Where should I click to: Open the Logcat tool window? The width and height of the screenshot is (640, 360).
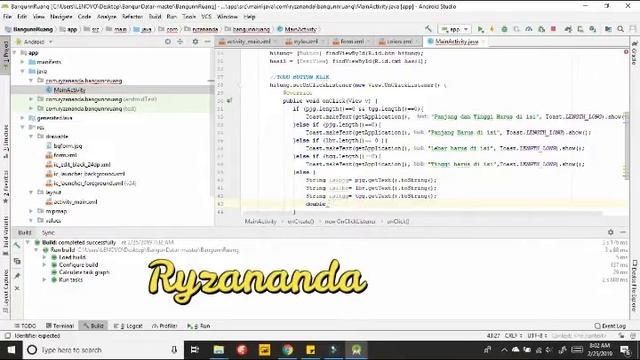[x=128, y=326]
